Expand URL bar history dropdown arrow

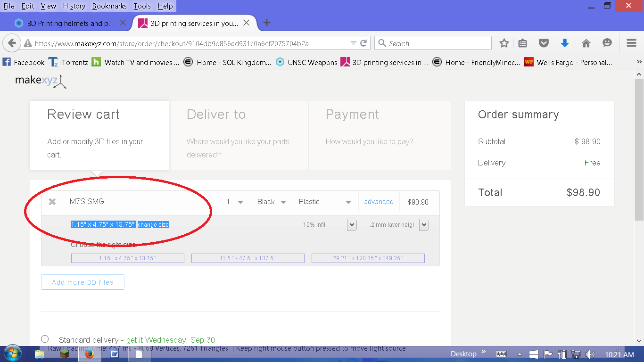pos(353,43)
